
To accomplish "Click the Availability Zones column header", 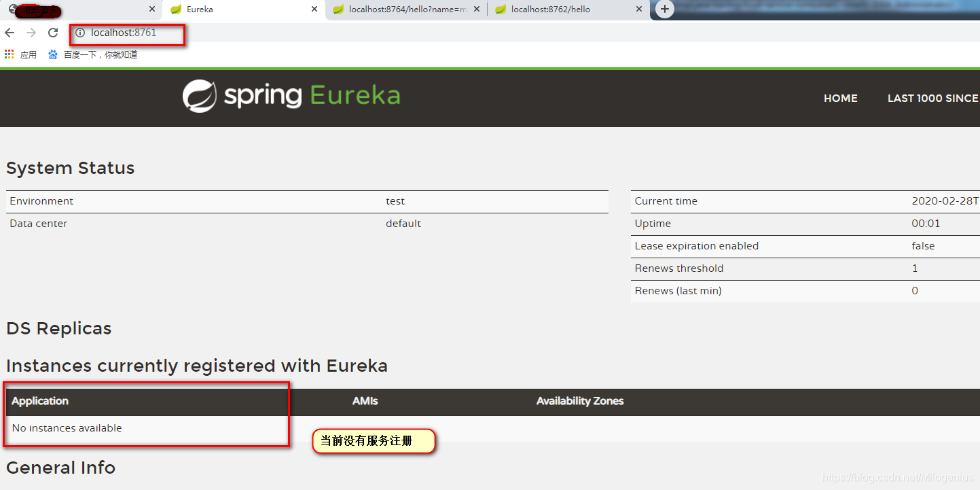I will point(580,401).
